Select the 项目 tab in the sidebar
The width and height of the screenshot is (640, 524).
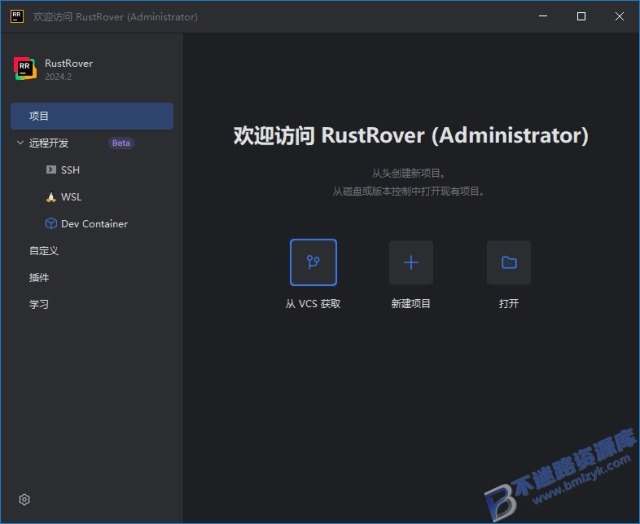pos(92,116)
